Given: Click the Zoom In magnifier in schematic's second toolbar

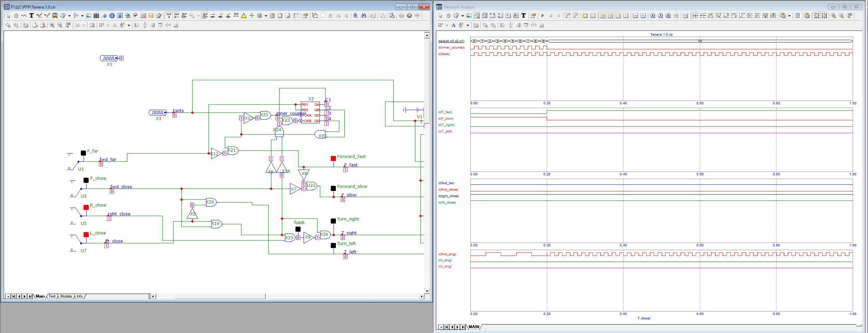Looking at the screenshot, I should click(x=52, y=25).
